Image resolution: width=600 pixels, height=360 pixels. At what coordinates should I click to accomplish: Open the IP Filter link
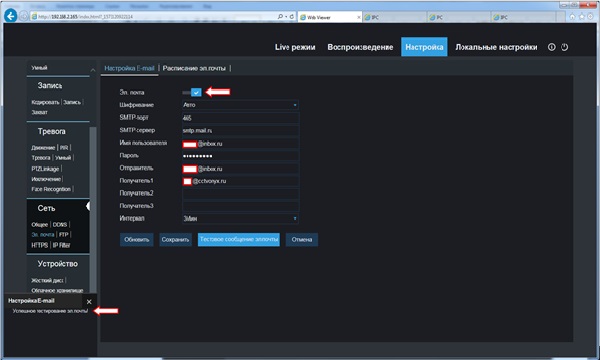coord(61,245)
